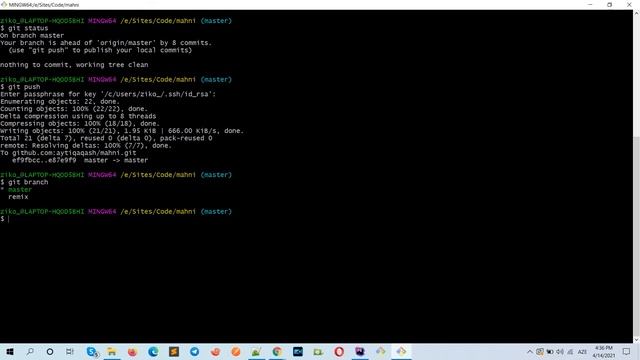Click "Delta compression using up to 8 threads"

click(78, 116)
